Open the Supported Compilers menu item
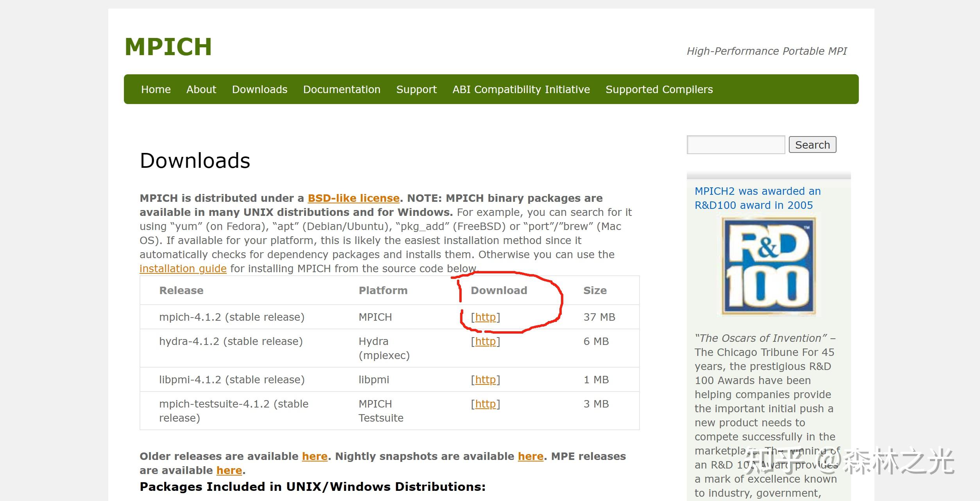The height and width of the screenshot is (501, 980). coord(659,90)
